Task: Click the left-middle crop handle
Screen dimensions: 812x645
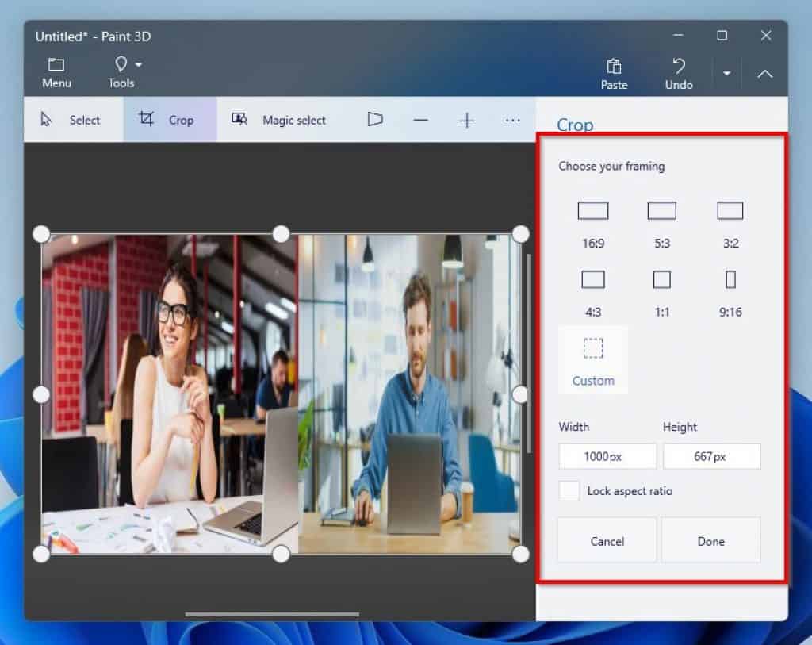Action: coord(41,395)
